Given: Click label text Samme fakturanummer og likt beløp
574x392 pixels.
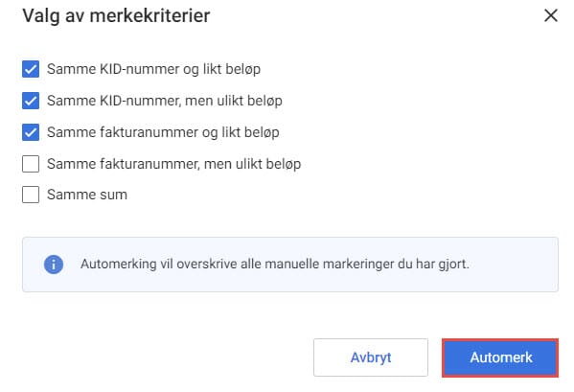Looking at the screenshot, I should (163, 132).
